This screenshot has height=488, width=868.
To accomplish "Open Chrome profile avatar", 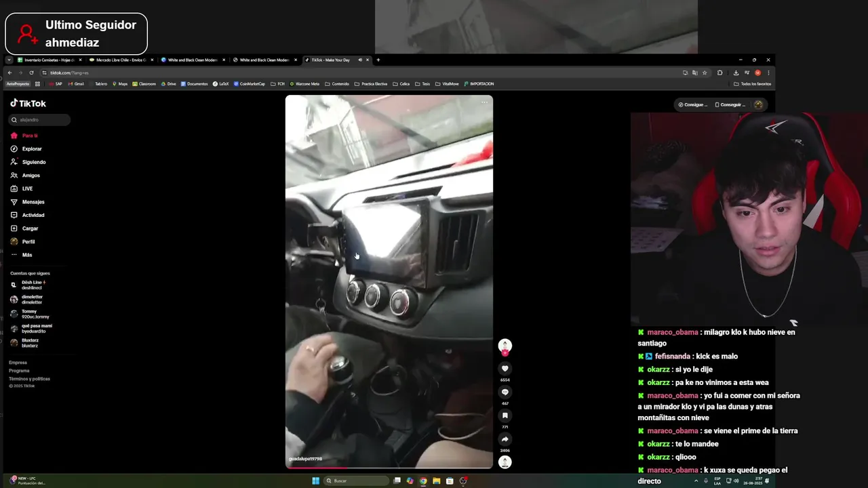I will pyautogui.click(x=757, y=73).
